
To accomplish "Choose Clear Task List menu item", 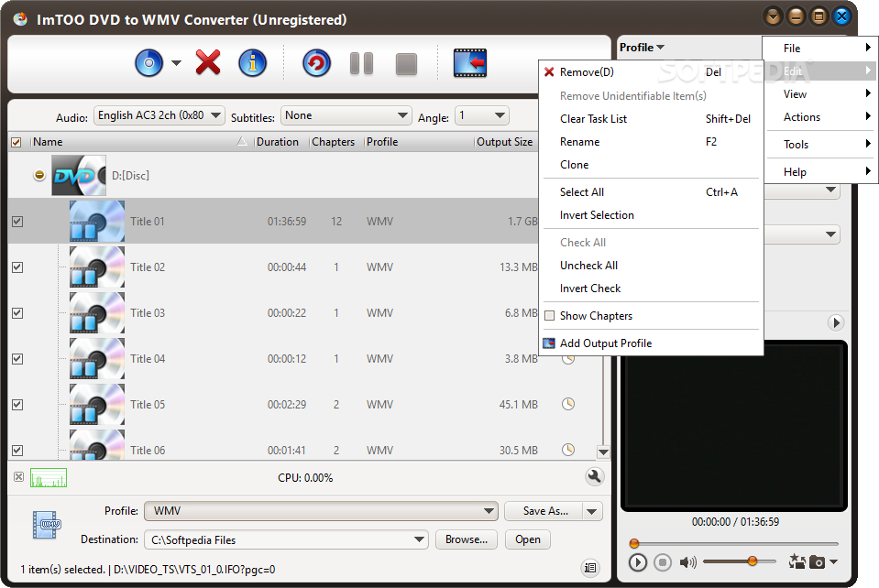I will pyautogui.click(x=651, y=119).
